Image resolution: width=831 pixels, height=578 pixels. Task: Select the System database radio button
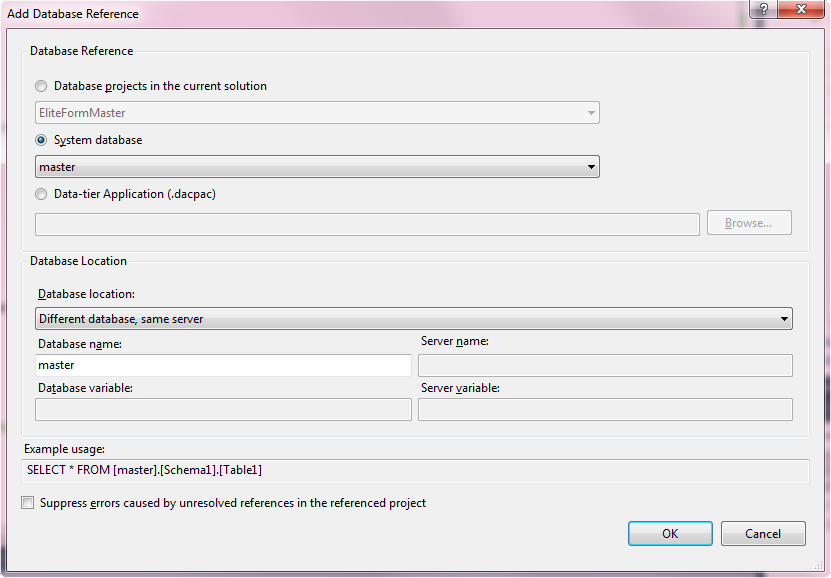pos(41,140)
